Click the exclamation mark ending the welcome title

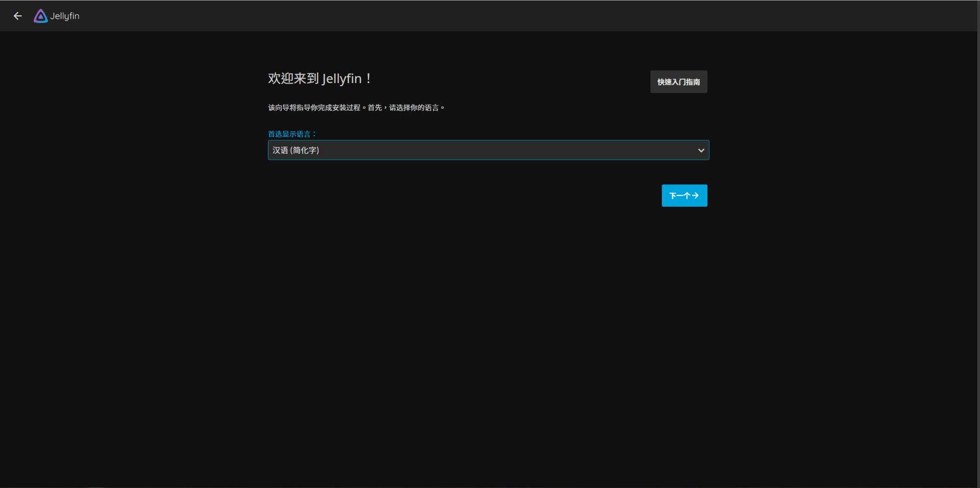point(369,79)
